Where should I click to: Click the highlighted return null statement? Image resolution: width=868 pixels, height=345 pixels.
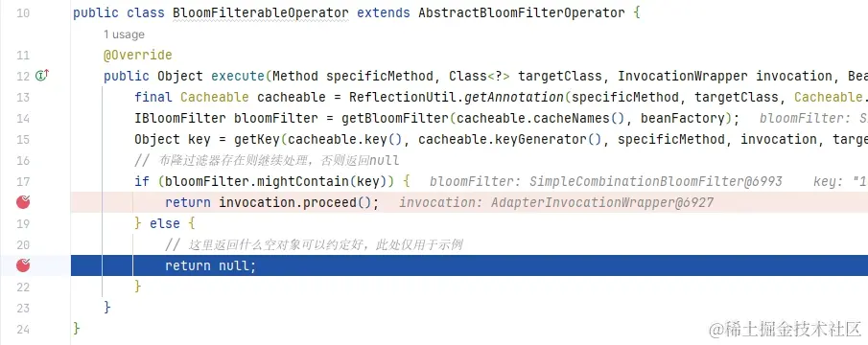[210, 266]
